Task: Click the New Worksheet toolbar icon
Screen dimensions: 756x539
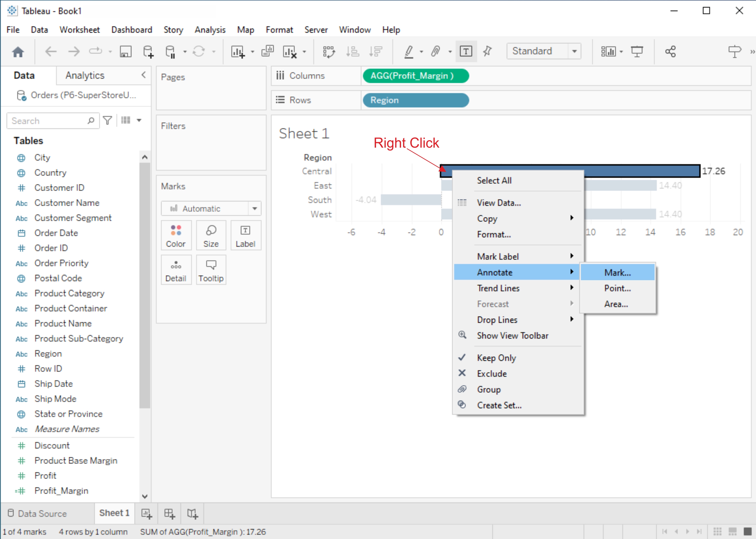Action: [x=238, y=52]
